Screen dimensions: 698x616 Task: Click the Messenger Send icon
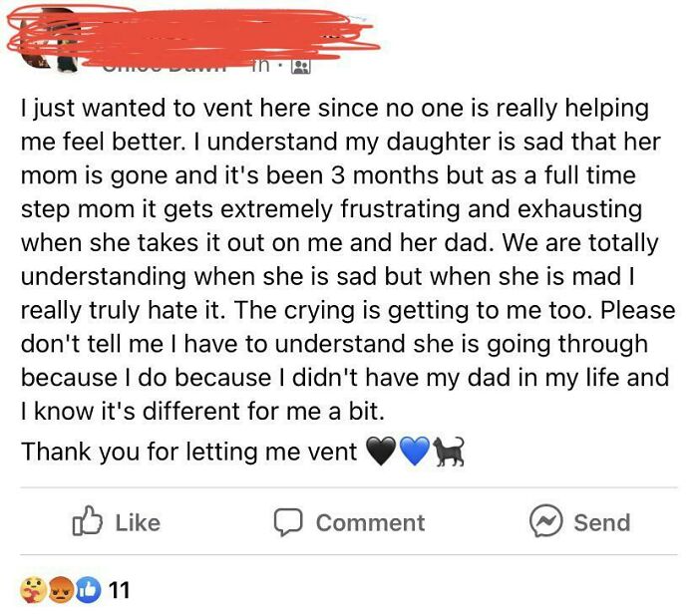click(x=545, y=521)
